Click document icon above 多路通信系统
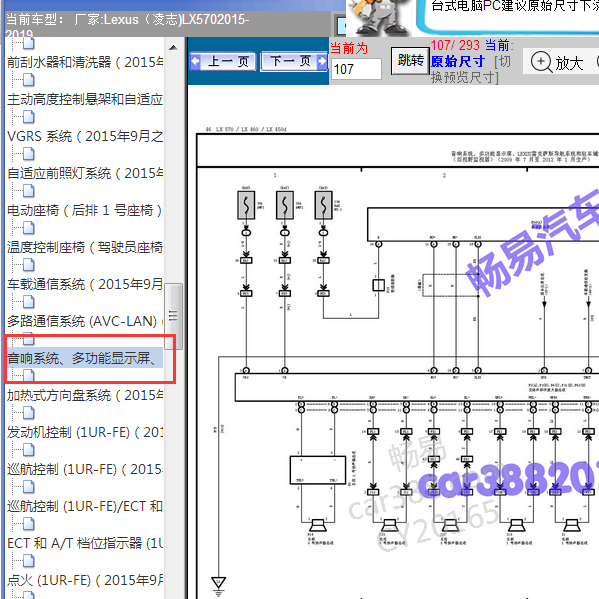 tap(29, 303)
